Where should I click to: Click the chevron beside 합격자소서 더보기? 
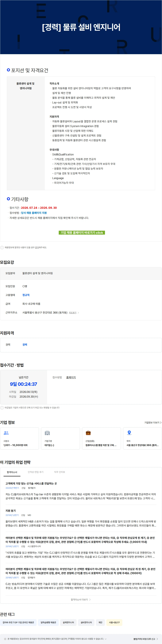[x=90, y=599]
